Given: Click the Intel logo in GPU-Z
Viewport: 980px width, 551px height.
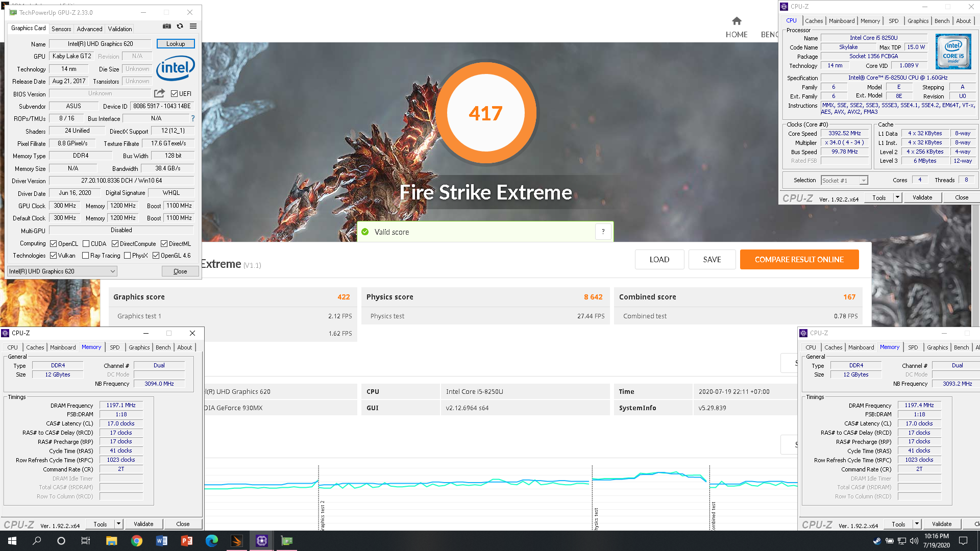Looking at the screenshot, I should coord(176,68).
